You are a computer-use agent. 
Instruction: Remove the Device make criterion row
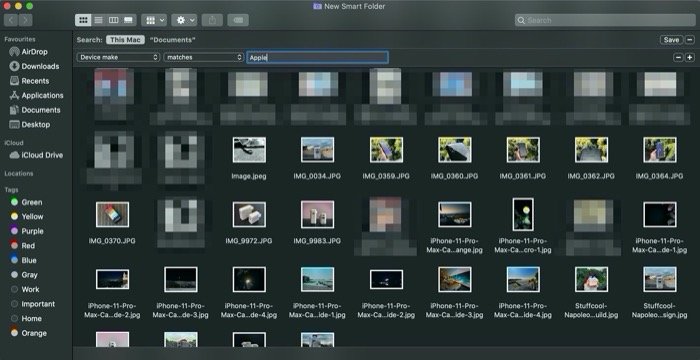[x=678, y=57]
